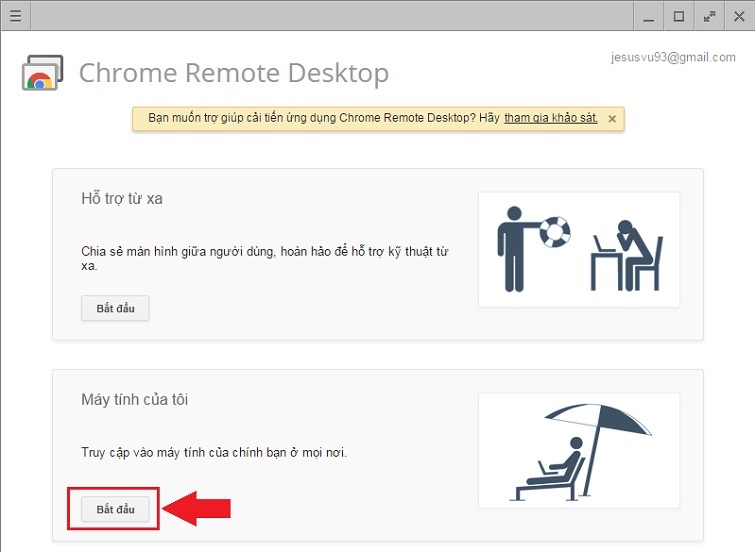Close the Chrome Remote Desktop window

click(739, 16)
